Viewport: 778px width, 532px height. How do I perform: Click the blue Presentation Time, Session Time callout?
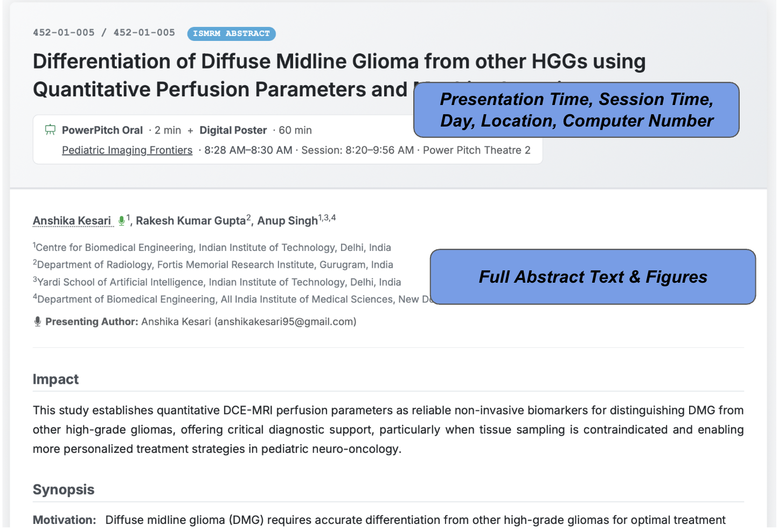(x=576, y=110)
